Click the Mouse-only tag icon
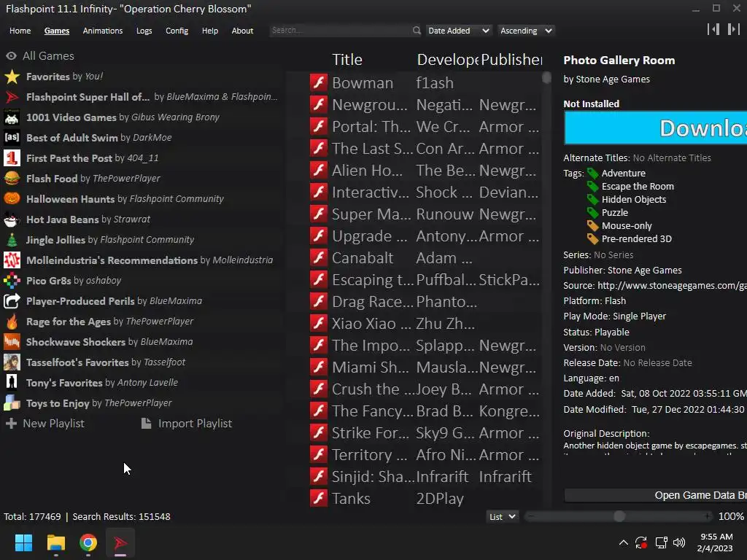747x560 pixels. click(x=592, y=226)
